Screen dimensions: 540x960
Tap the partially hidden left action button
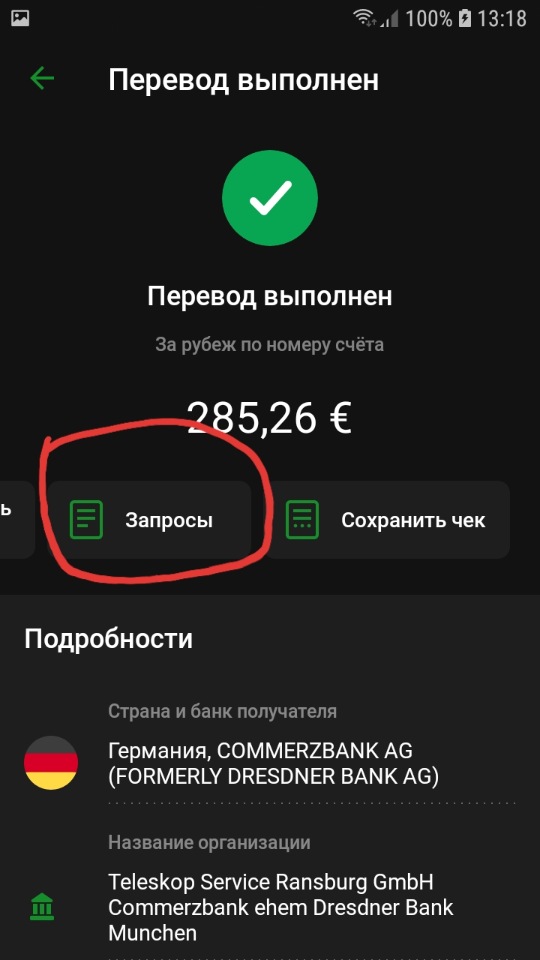point(17,520)
